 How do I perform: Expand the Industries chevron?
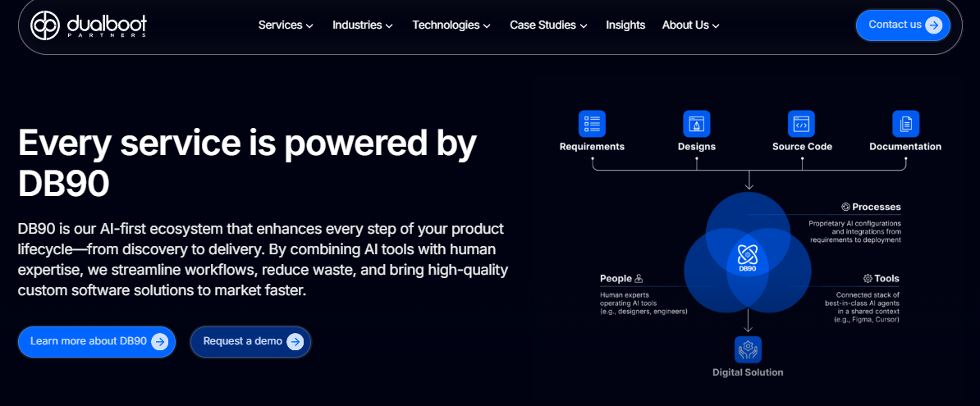[389, 25]
